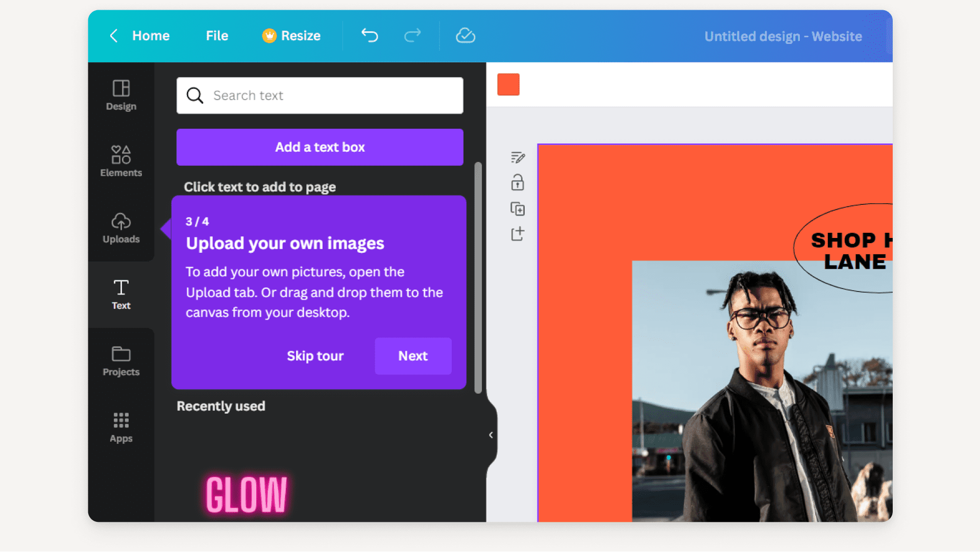Click the Add a text box button

point(320,147)
